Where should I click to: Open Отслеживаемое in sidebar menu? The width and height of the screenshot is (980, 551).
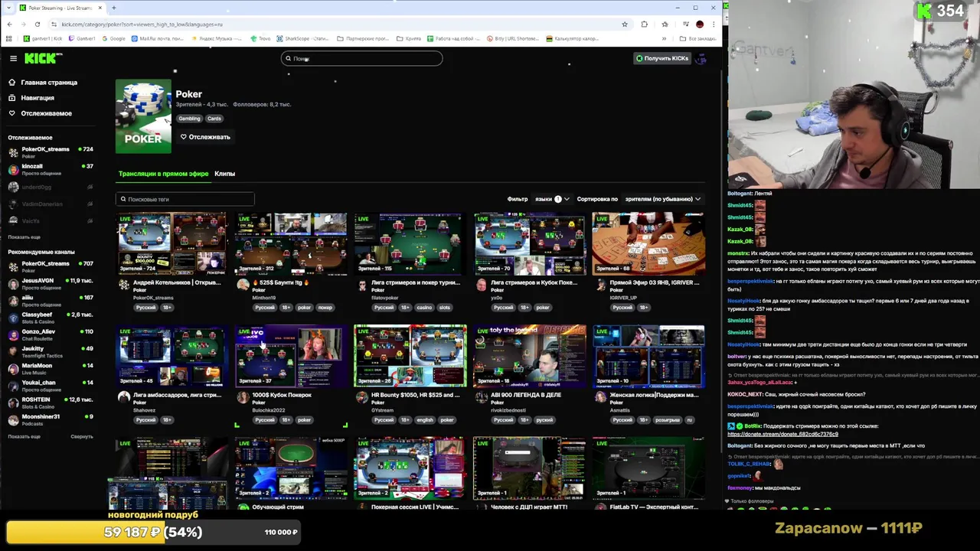click(46, 113)
